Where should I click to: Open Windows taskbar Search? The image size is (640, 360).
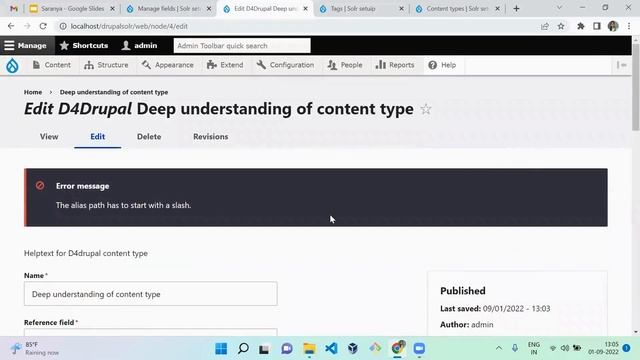coord(243,349)
